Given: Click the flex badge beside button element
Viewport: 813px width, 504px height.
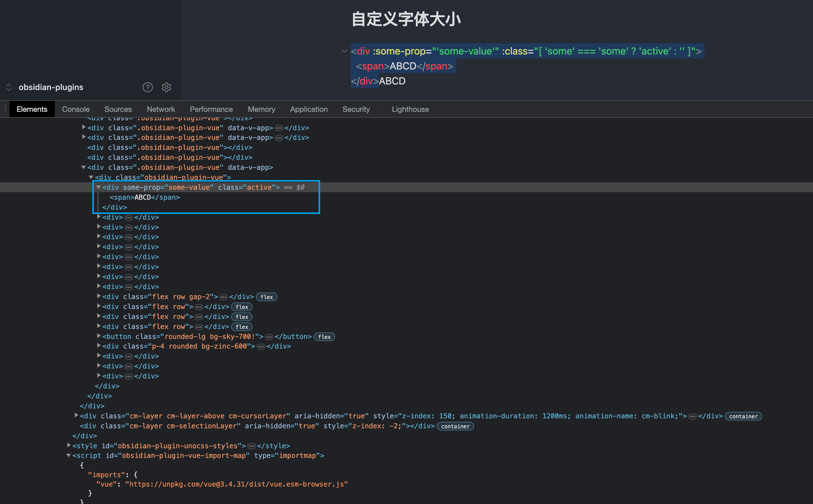Looking at the screenshot, I should tap(324, 337).
